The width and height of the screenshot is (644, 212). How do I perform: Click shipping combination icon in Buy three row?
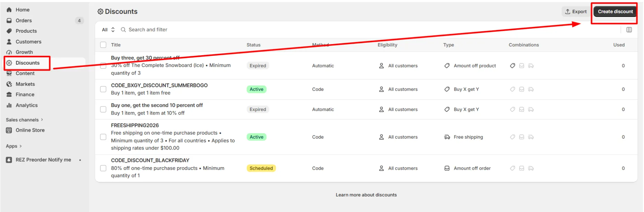click(x=531, y=66)
